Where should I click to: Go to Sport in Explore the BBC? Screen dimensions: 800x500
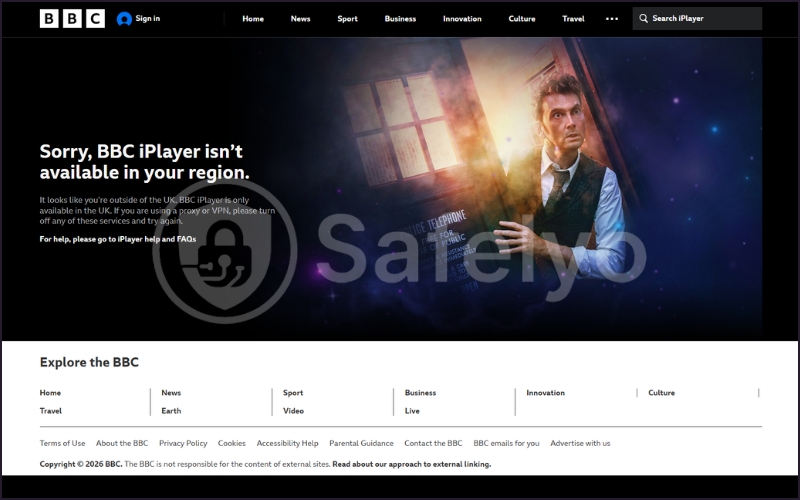(x=293, y=393)
